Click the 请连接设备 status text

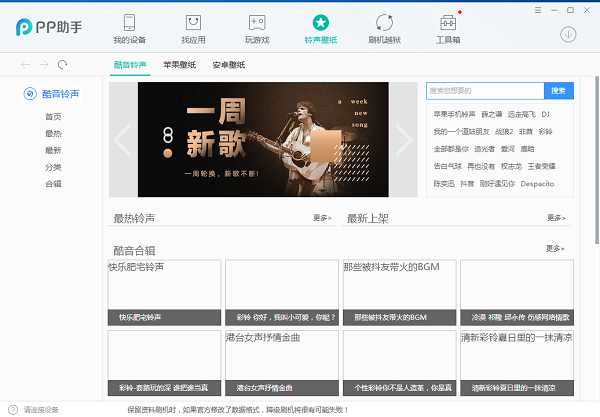pyautogui.click(x=41, y=410)
